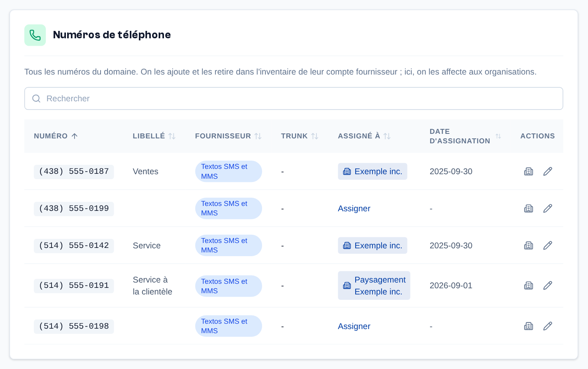
Task: Select the number (514) 555-0191
Action: [x=74, y=285]
